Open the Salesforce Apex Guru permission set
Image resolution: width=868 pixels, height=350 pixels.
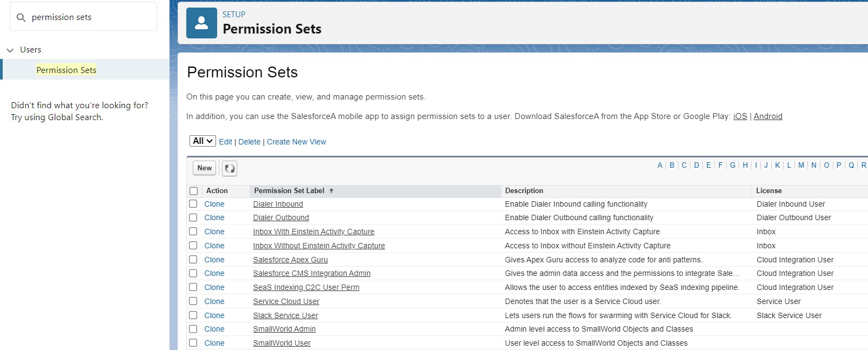[290, 260]
